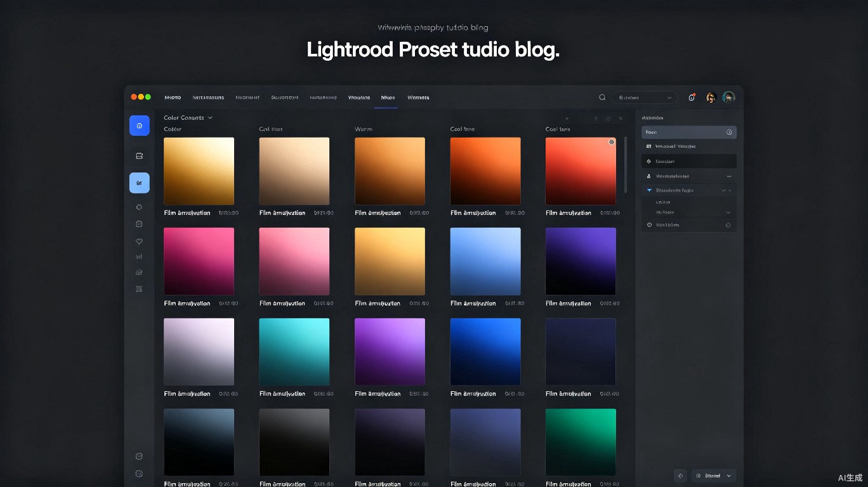This screenshot has height=487, width=868.
Task: Click the rounded rectangle icon below chart icon
Action: 140,272
